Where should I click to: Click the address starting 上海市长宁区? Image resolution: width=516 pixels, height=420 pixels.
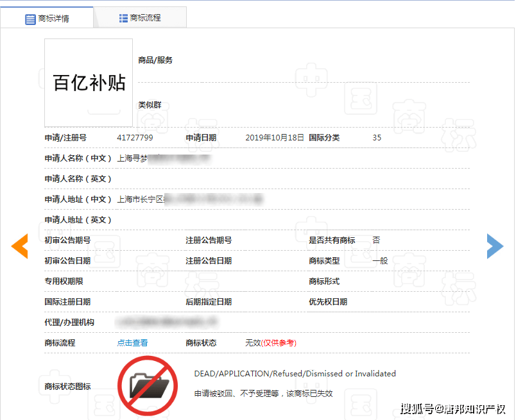[190, 199]
